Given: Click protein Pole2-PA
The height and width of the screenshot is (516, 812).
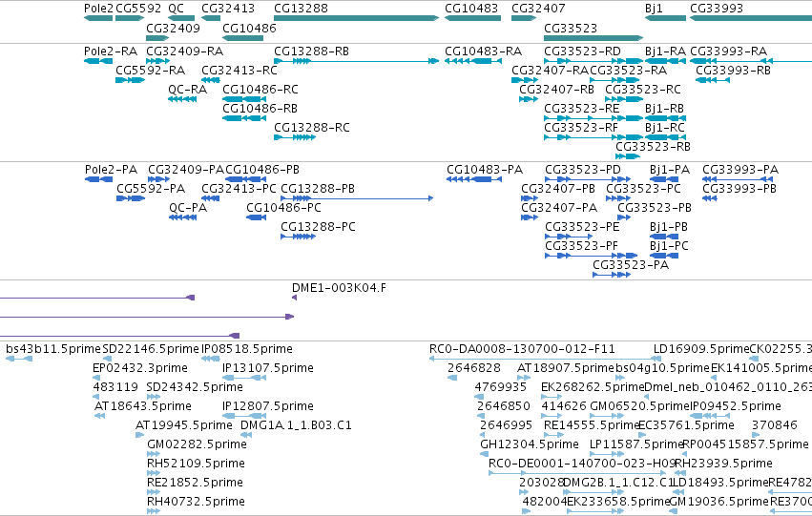Looking at the screenshot, I should 112,170.
